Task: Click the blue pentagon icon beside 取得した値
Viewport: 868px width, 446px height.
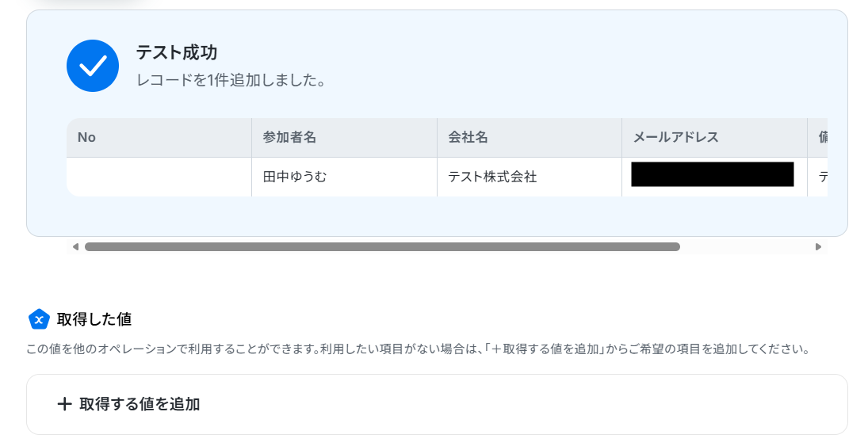Action: click(39, 319)
